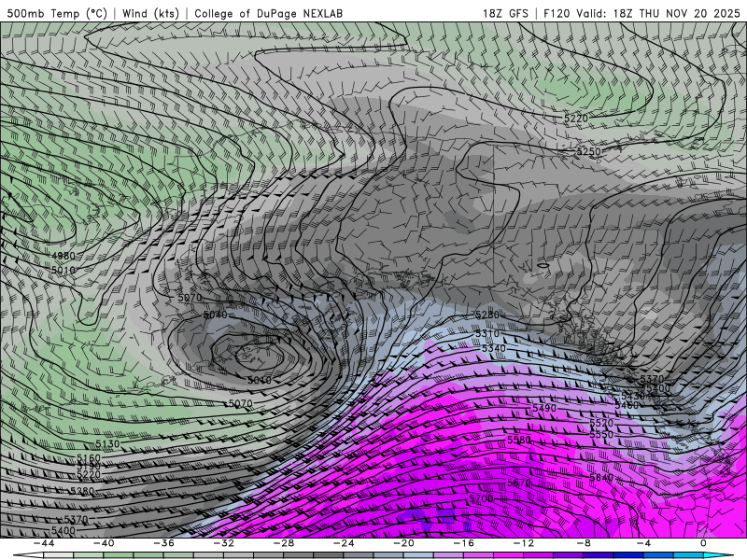Click the -4 color scale label

pyautogui.click(x=643, y=543)
